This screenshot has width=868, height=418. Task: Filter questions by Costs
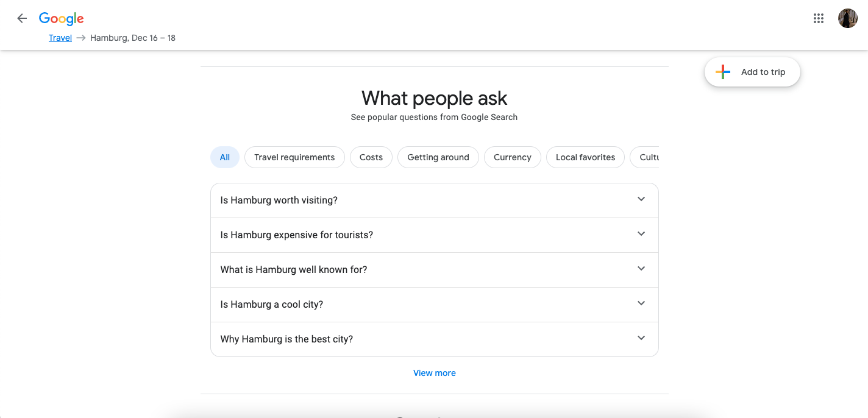coord(371,157)
